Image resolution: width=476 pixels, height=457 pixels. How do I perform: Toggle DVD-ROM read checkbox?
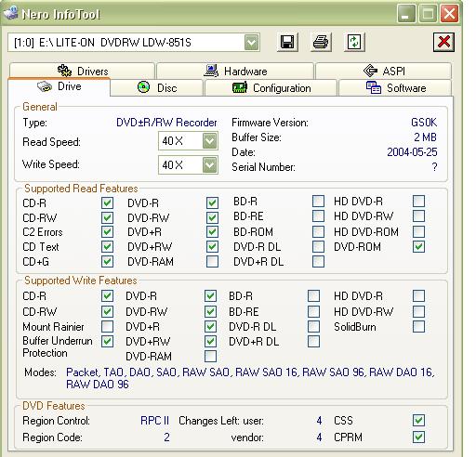point(418,247)
